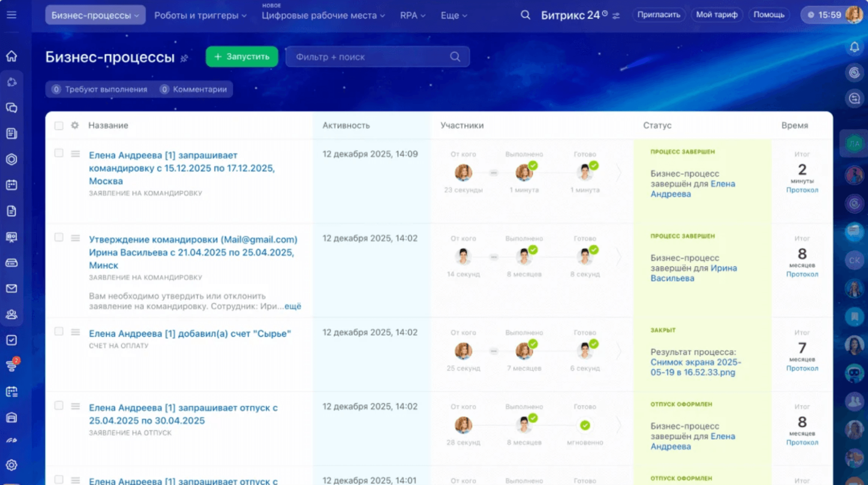
Task: Show more text via ещё link
Action: 293,306
